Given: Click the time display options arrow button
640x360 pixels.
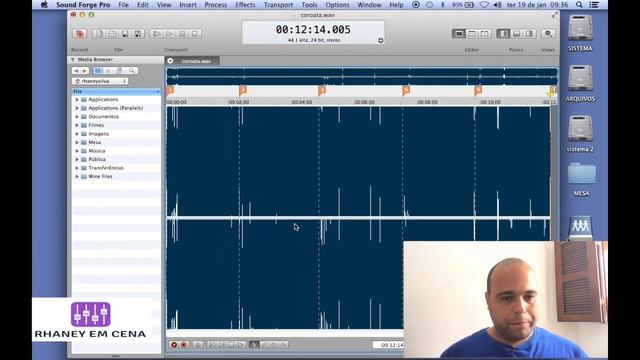Looking at the screenshot, I should point(380,40).
